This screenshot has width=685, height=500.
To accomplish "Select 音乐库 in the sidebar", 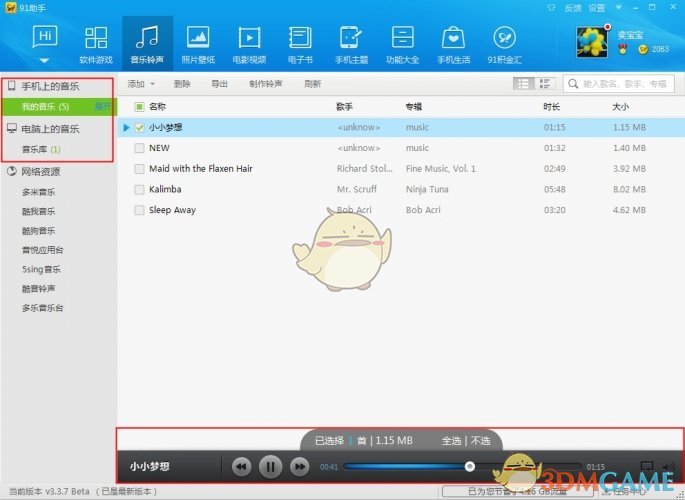I will pos(35,149).
